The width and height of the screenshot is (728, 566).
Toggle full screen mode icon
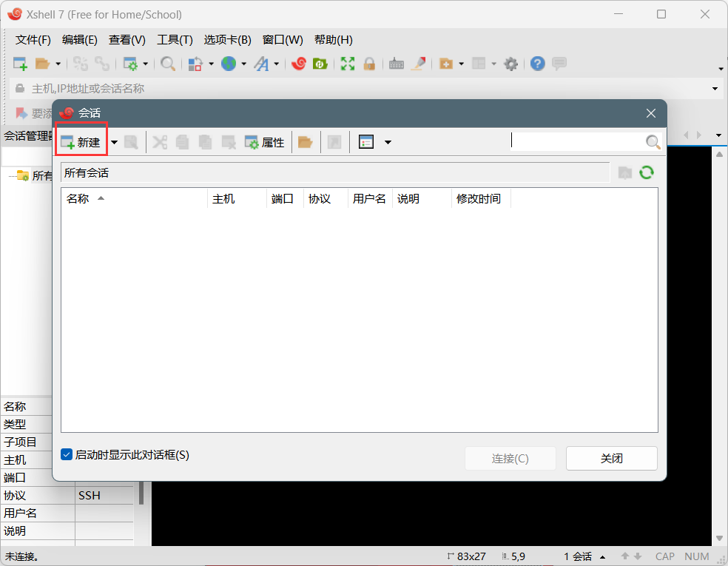(x=346, y=64)
